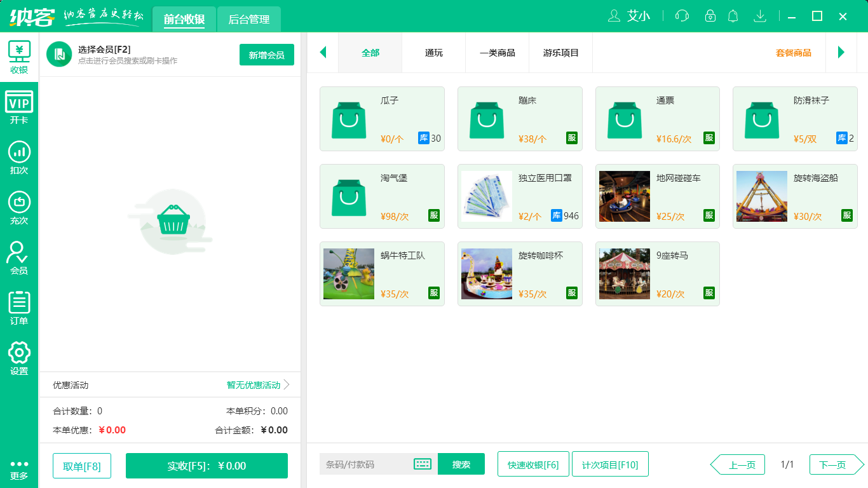The height and width of the screenshot is (488, 868).
Task: Click the right arrow to reach 套餐商品
Action: [841, 53]
